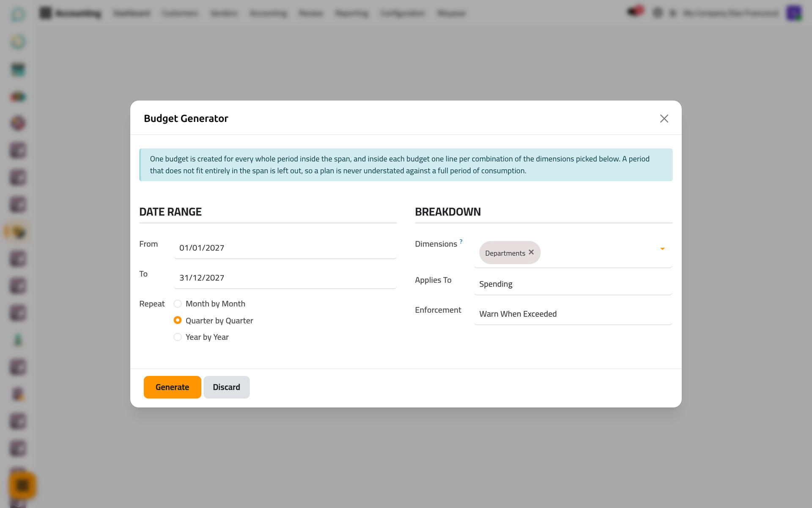
Task: Select Quarter by Quarter repeat
Action: point(178,320)
